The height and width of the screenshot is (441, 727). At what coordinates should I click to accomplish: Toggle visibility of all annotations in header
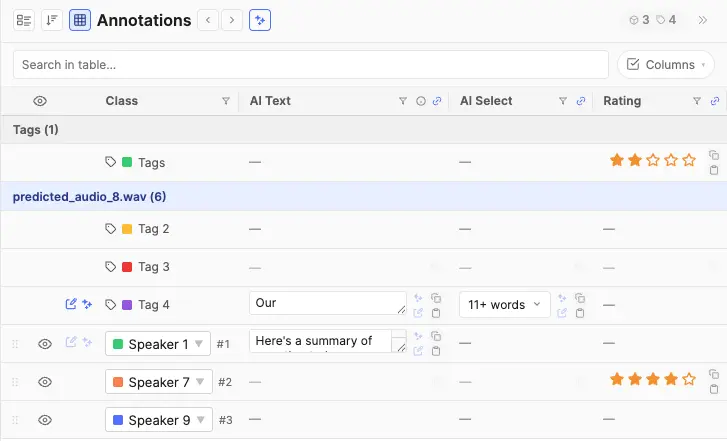pyautogui.click(x=40, y=101)
